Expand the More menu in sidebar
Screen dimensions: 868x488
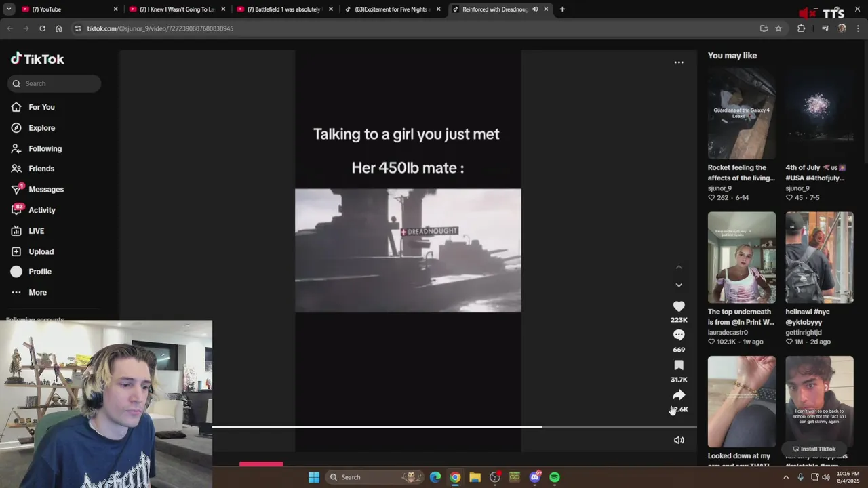pos(37,293)
